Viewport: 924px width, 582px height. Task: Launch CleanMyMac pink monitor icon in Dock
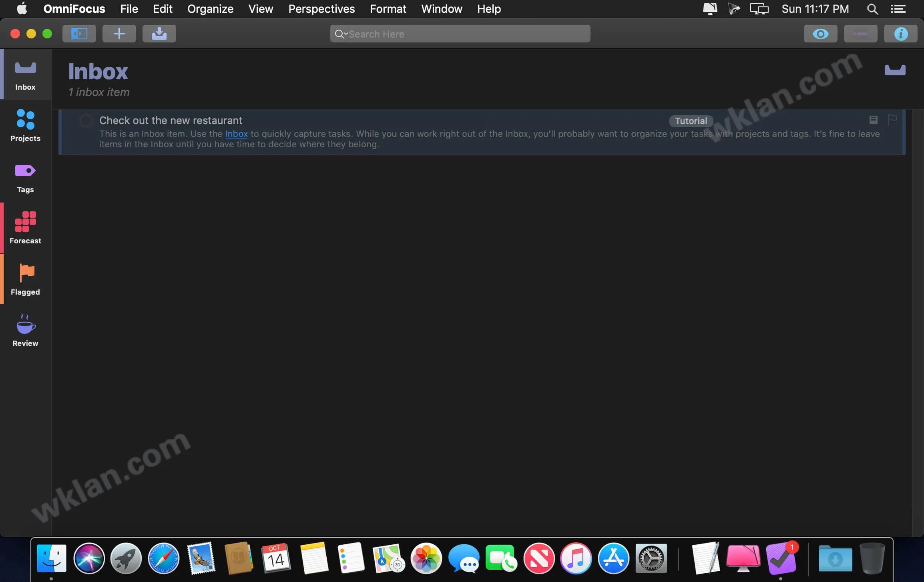pos(743,558)
